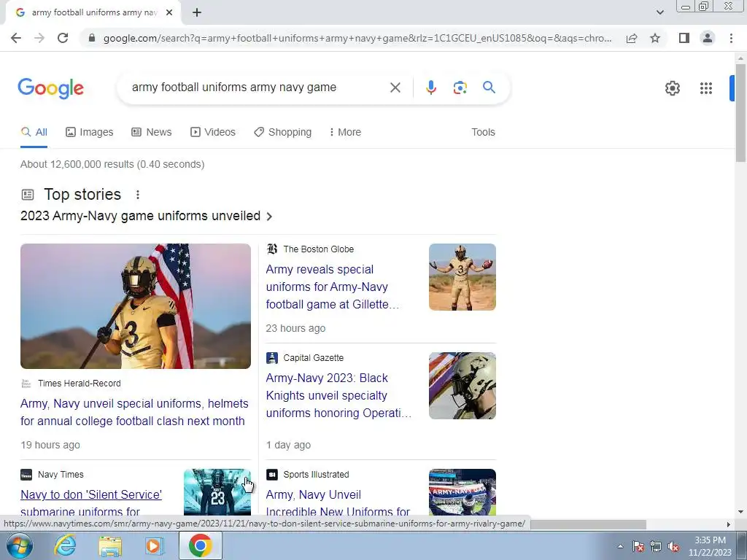Screen dimensions: 747x560
Task: Launch Internet Explorer from taskbar
Action: point(65,545)
